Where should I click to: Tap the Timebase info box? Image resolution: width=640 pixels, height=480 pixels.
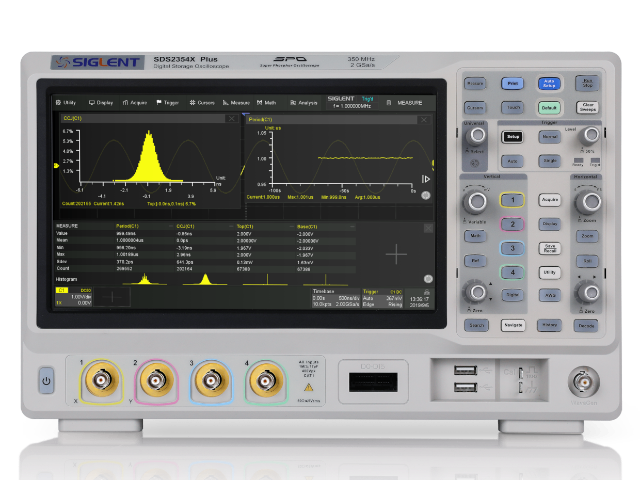[x=336, y=298]
